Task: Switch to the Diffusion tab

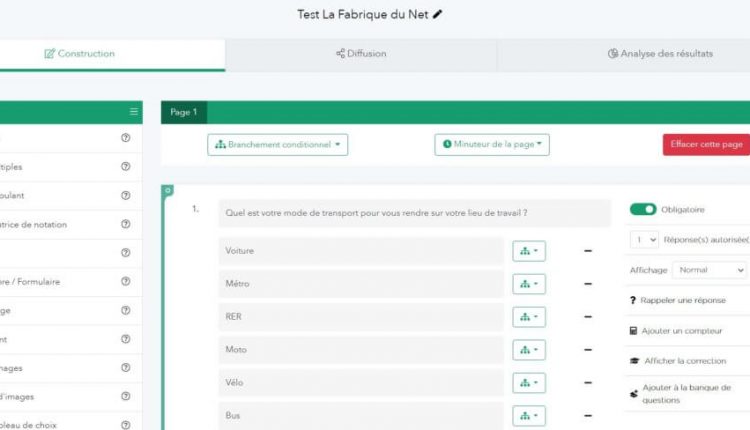Action: (361, 54)
